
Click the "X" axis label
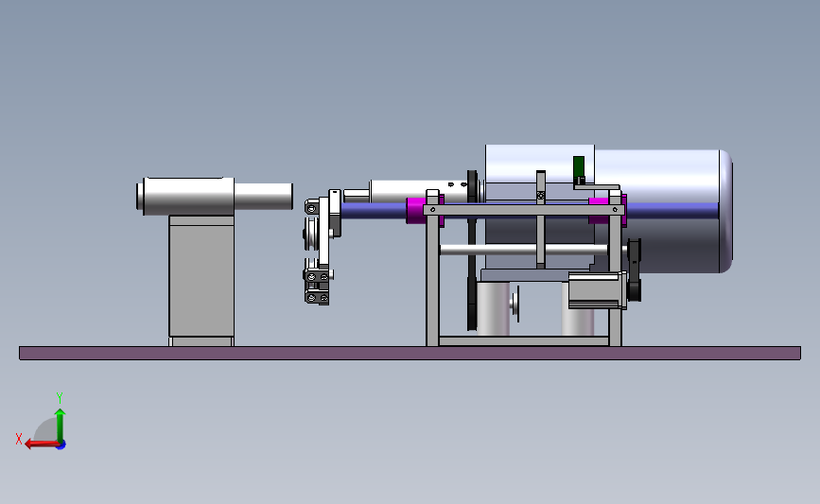click(x=19, y=439)
